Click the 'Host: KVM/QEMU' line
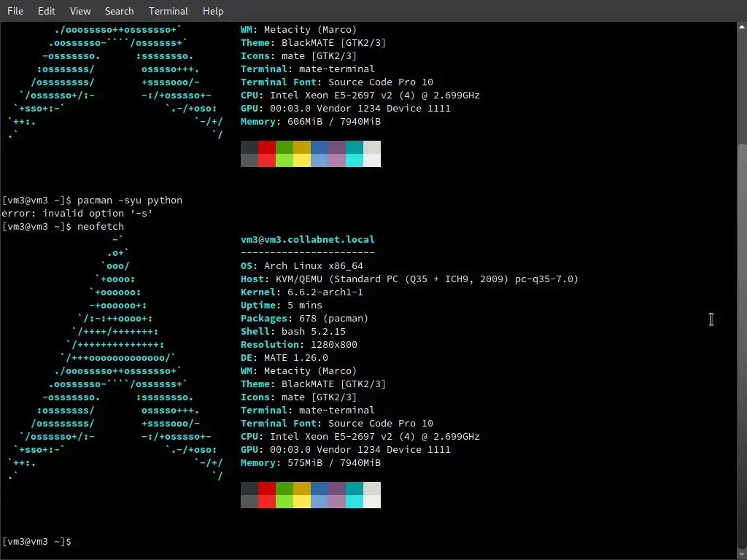The image size is (747, 560). pos(409,279)
